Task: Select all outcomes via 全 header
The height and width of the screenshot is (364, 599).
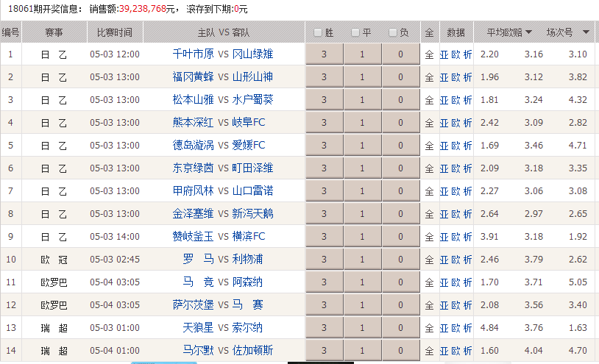Action: point(430,32)
